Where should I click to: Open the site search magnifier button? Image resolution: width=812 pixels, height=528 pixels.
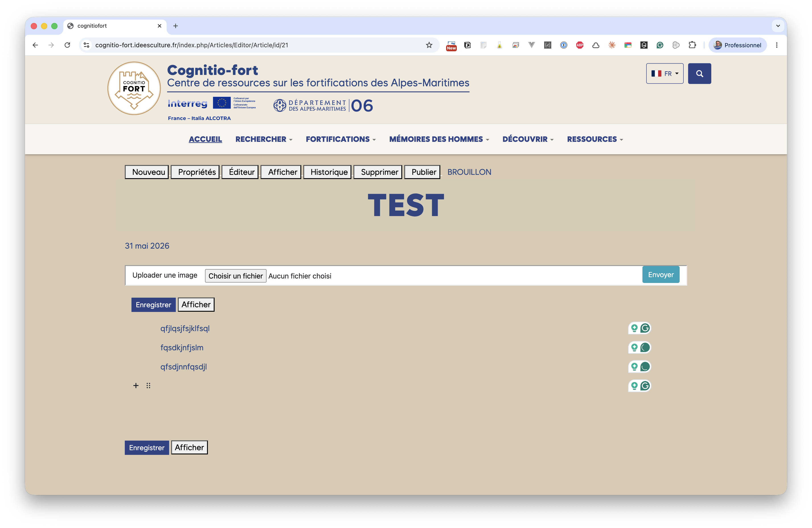click(699, 73)
